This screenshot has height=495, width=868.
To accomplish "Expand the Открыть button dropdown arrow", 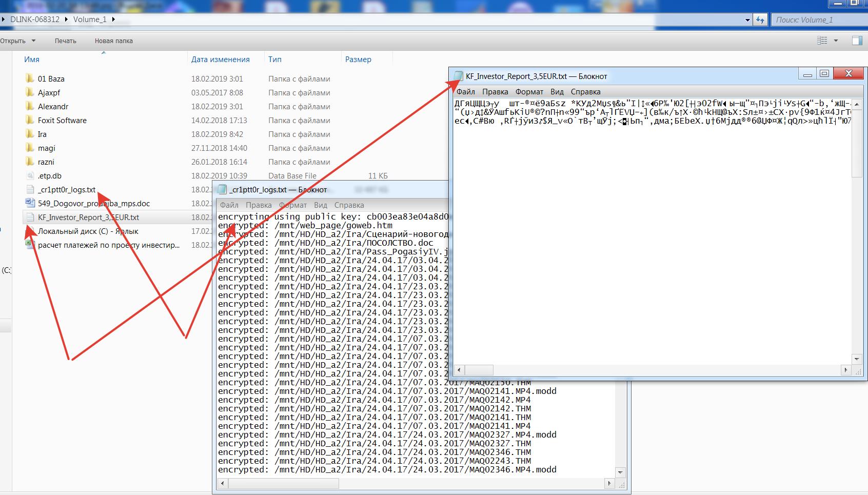I will click(x=34, y=41).
